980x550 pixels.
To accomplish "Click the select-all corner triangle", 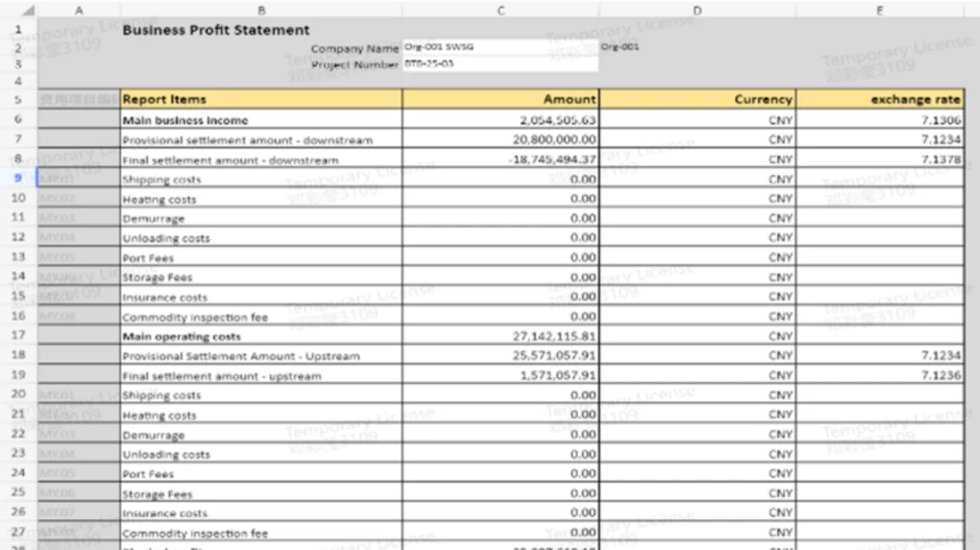I will (29, 11).
